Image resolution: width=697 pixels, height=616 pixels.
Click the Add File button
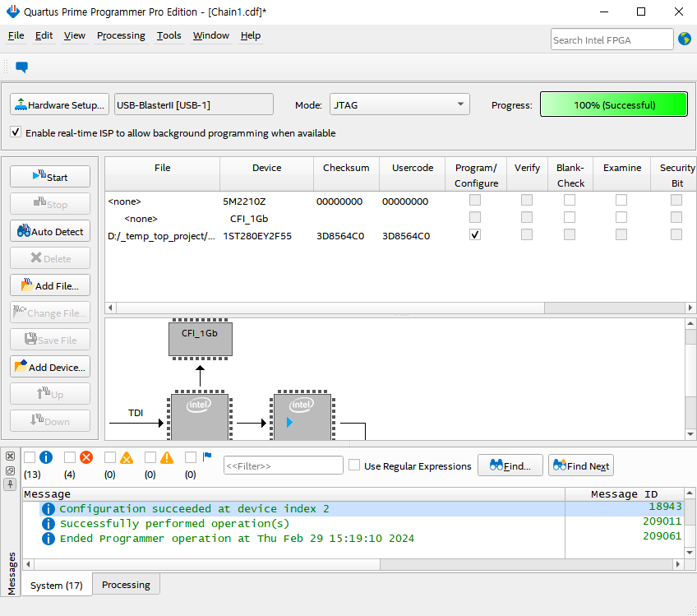tap(50, 285)
